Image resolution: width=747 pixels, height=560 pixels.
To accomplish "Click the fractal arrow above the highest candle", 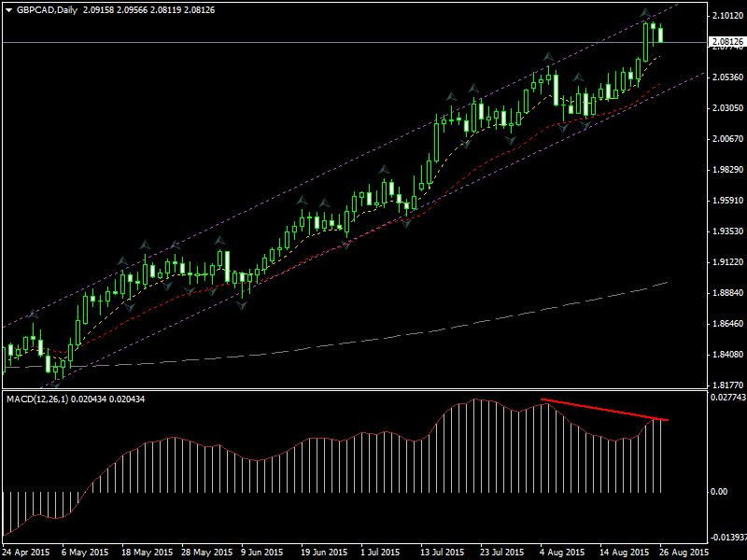I will [645, 14].
